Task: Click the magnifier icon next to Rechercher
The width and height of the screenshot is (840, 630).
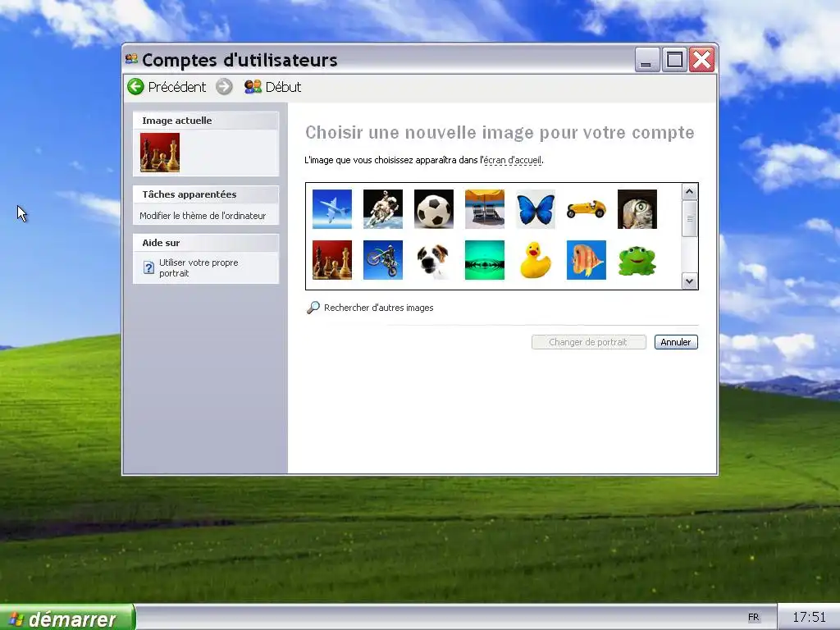Action: pos(313,308)
